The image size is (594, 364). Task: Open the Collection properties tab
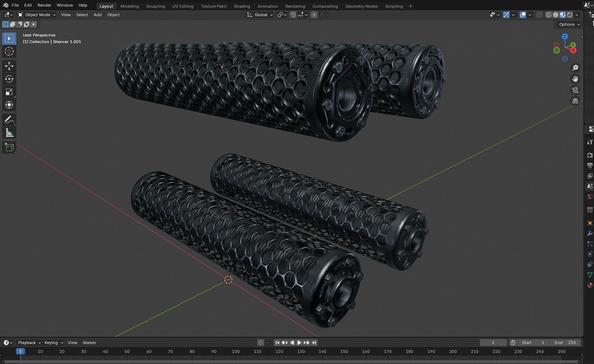coord(590,210)
